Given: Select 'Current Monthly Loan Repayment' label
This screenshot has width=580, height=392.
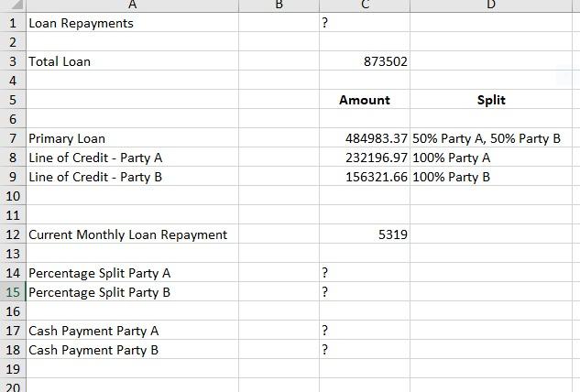Looking at the screenshot, I should point(128,234).
